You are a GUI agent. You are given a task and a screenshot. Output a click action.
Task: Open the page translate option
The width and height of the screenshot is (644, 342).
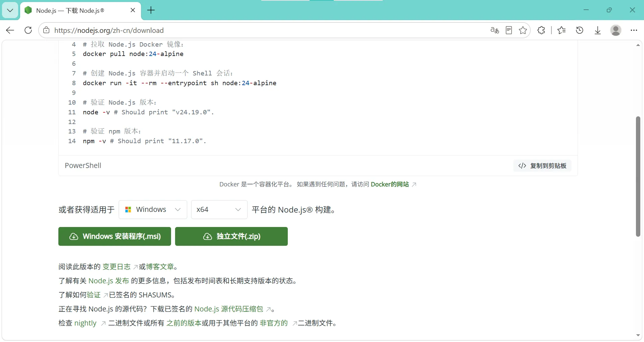(x=495, y=30)
